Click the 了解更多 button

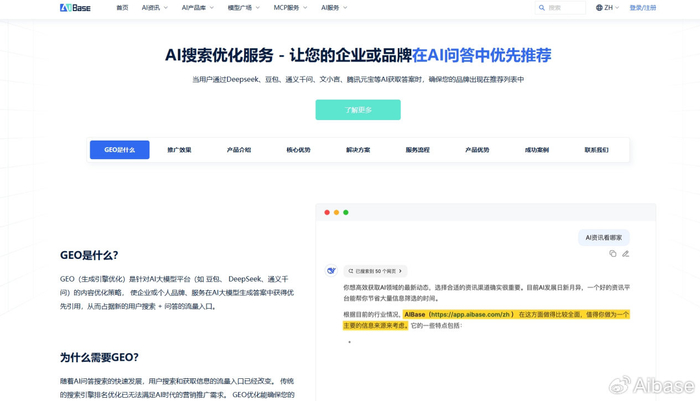[358, 110]
